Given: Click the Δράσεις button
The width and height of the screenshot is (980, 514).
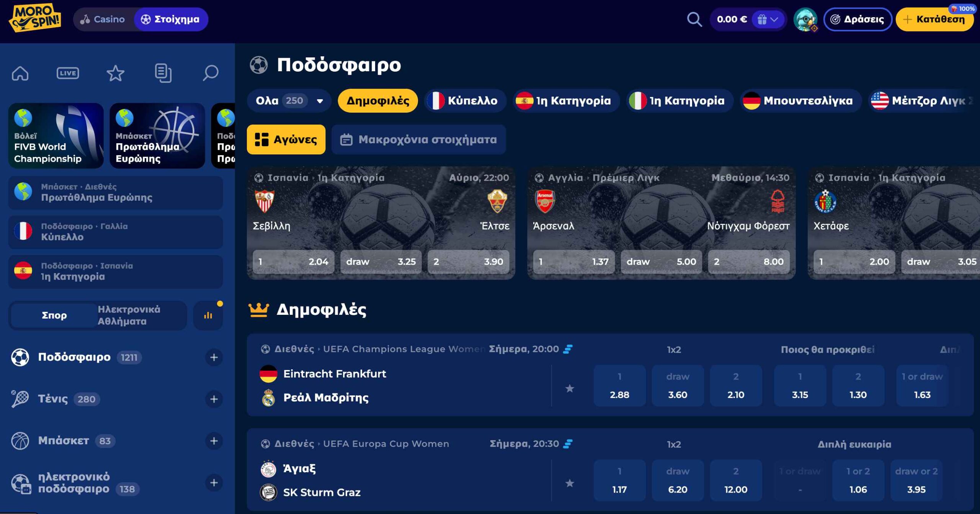Looking at the screenshot, I should tap(857, 19).
